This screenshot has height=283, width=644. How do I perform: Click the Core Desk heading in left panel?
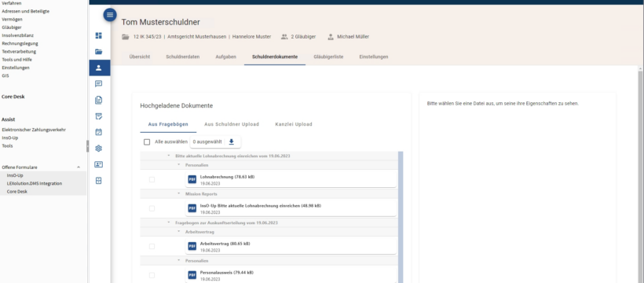point(13,97)
